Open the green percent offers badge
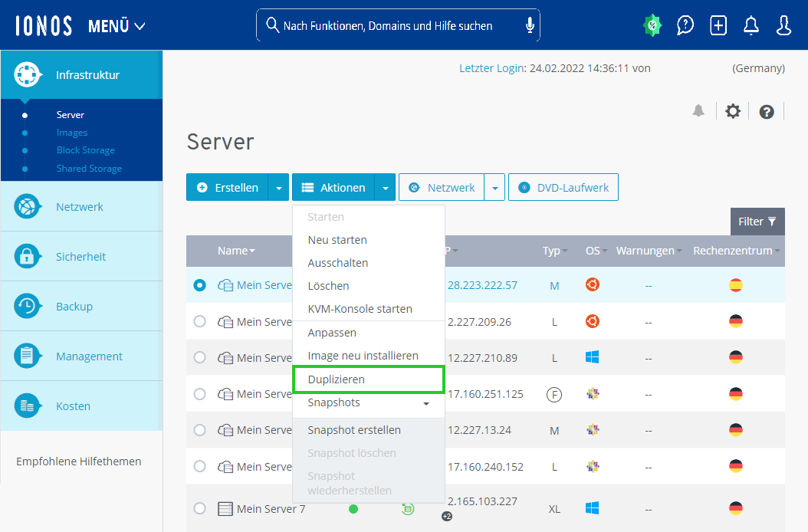The image size is (808, 532). point(652,25)
